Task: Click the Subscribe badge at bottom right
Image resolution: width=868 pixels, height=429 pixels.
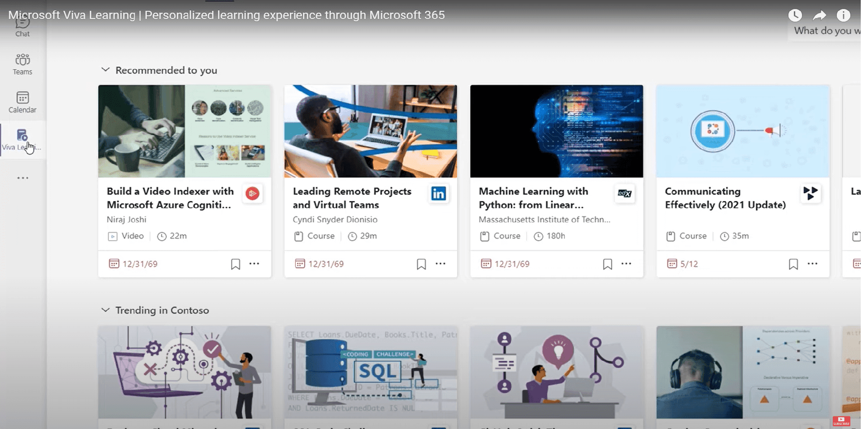Action: [x=842, y=421]
